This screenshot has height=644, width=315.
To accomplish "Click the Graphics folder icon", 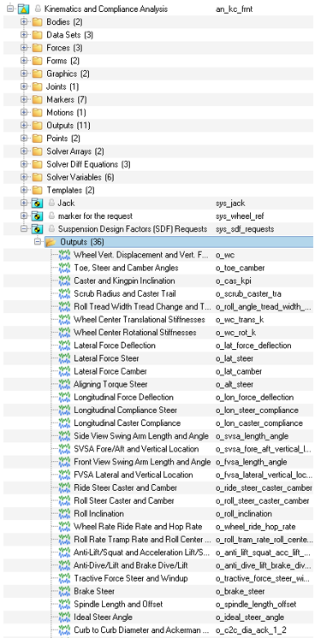I will [37, 74].
